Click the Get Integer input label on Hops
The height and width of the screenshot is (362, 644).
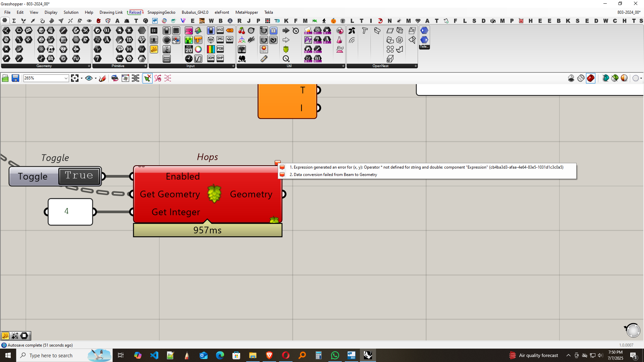(x=176, y=212)
